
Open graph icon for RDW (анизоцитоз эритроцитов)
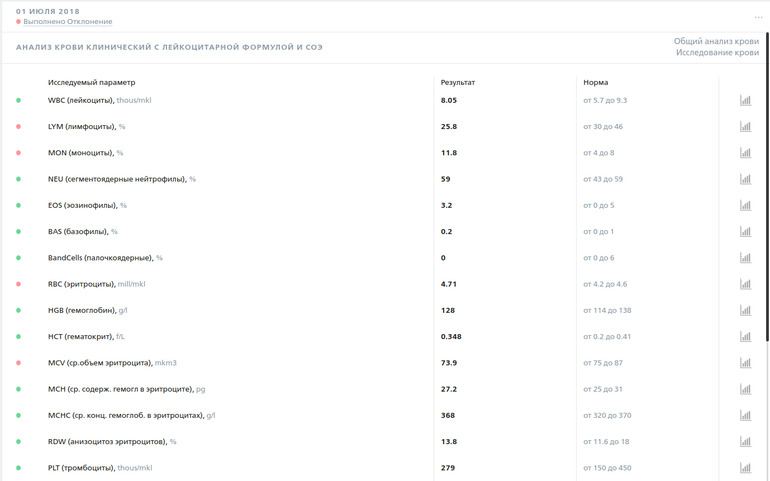click(745, 441)
